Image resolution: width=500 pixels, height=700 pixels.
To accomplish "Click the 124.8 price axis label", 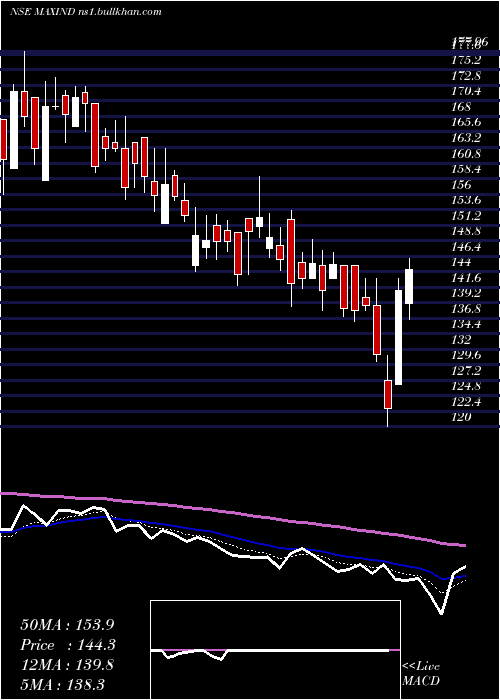I will (x=466, y=386).
